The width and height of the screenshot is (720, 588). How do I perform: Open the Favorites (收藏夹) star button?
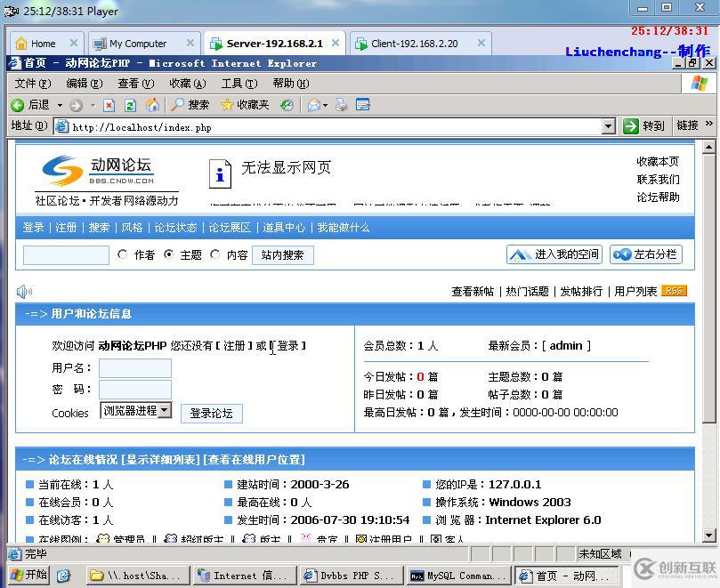[245, 105]
